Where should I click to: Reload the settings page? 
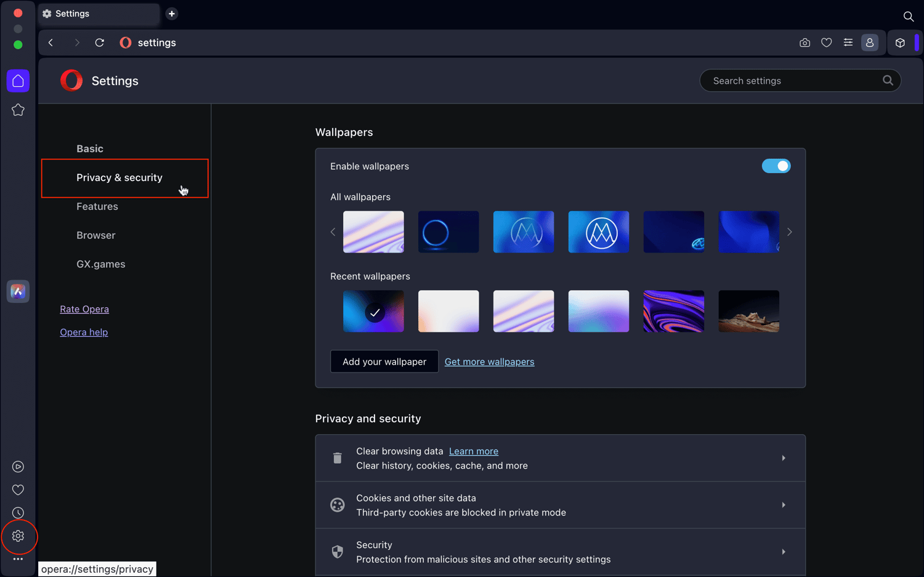click(x=99, y=42)
